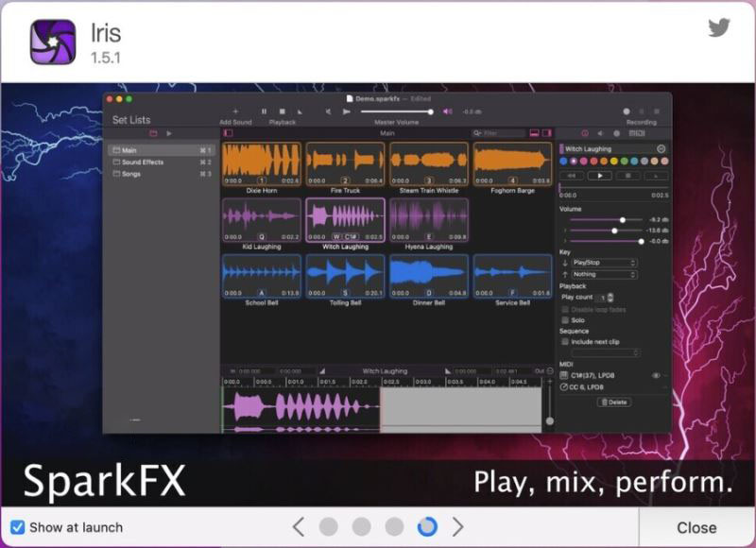Pick the green color swatch in inspector
Screen dimensions: 756x548
click(x=624, y=161)
